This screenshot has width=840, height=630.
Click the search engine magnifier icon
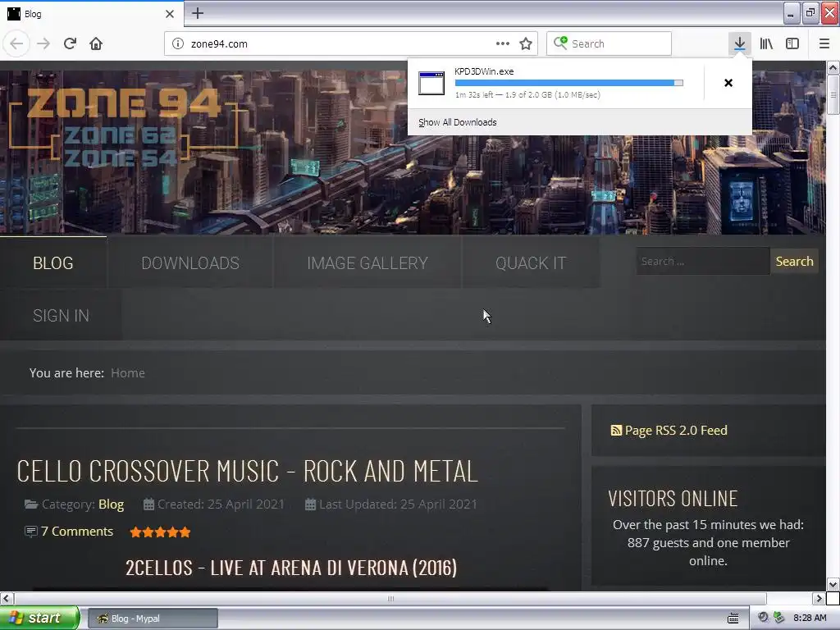point(560,43)
